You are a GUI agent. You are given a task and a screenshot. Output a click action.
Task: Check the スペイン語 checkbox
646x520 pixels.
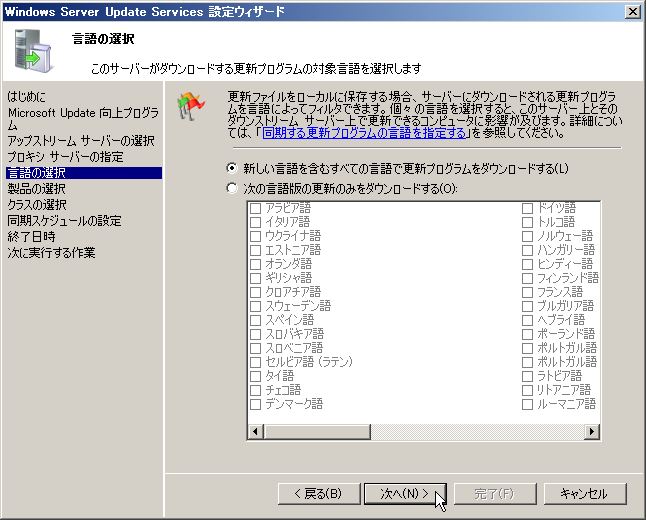(x=255, y=320)
